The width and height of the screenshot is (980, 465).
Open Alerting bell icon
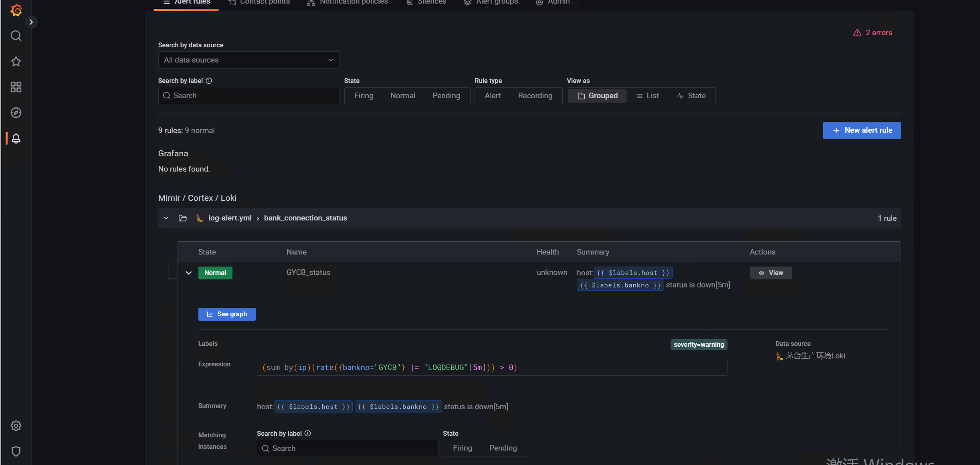click(x=16, y=138)
